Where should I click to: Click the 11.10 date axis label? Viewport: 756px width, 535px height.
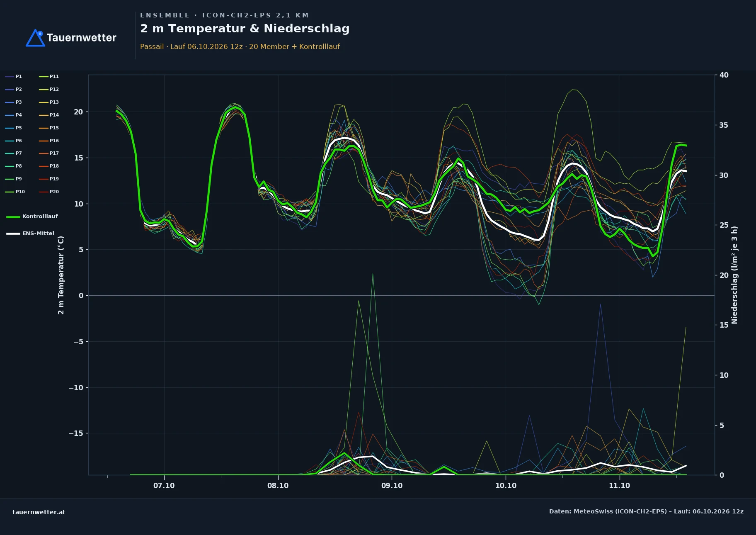tap(619, 486)
